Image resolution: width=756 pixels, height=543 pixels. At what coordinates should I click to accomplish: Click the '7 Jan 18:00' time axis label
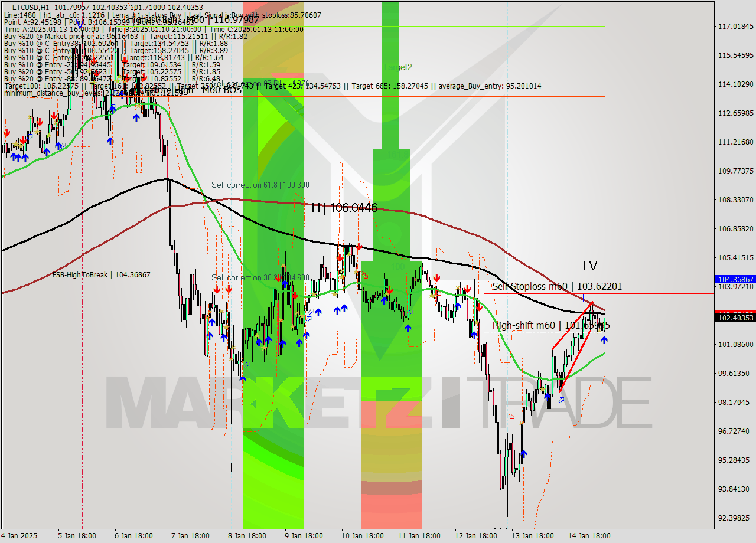click(190, 536)
